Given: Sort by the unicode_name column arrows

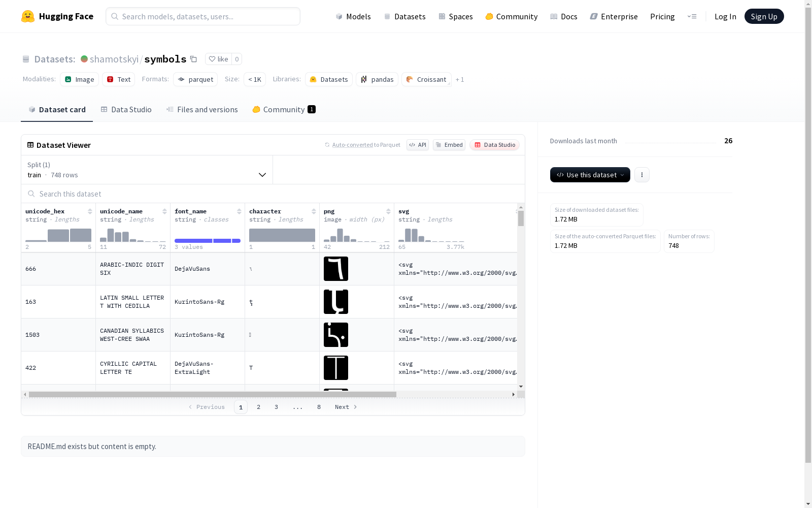Looking at the screenshot, I should coord(164,211).
